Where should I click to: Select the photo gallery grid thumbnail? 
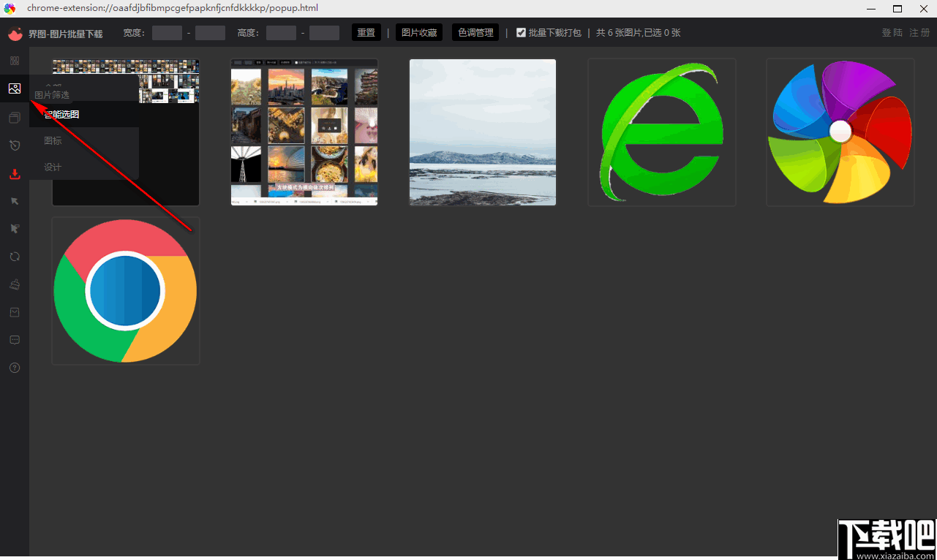point(304,132)
